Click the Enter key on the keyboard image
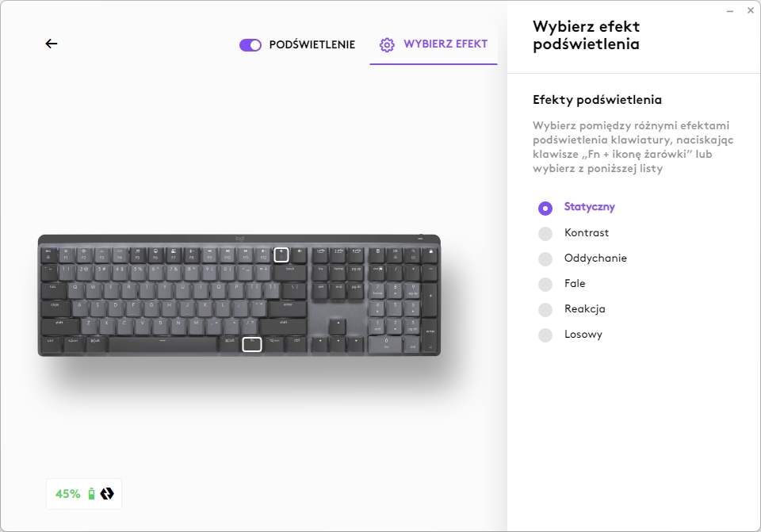Viewport: 761px width, 532px height. [287, 304]
